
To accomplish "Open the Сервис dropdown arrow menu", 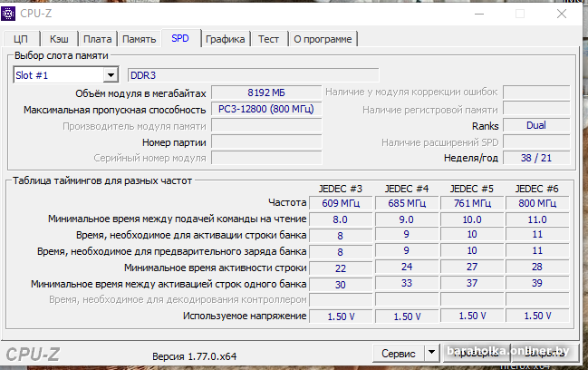I will coord(431,353).
